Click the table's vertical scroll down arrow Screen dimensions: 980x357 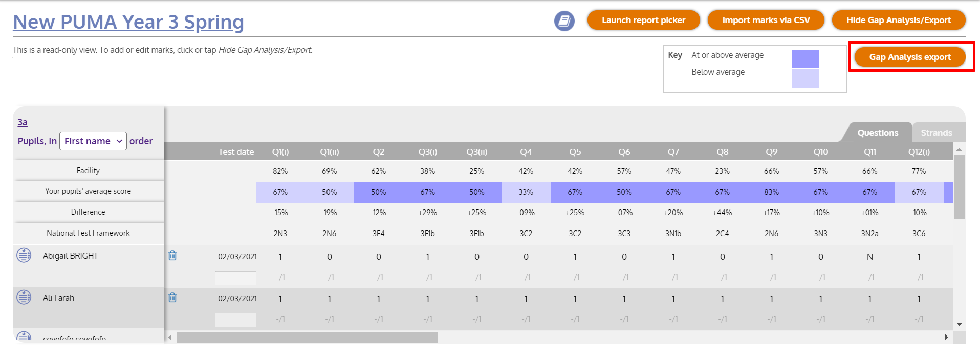pyautogui.click(x=959, y=324)
